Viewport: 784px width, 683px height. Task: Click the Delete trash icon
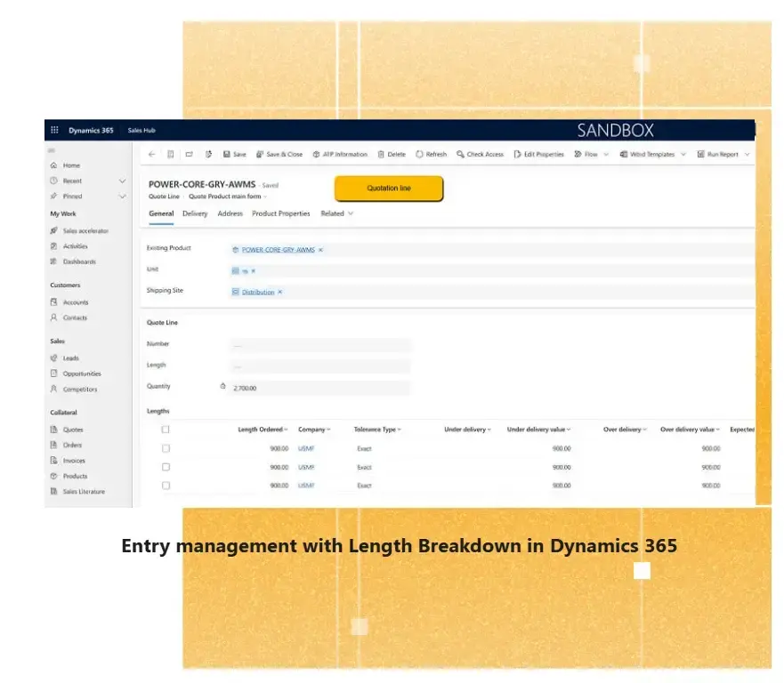pos(381,154)
